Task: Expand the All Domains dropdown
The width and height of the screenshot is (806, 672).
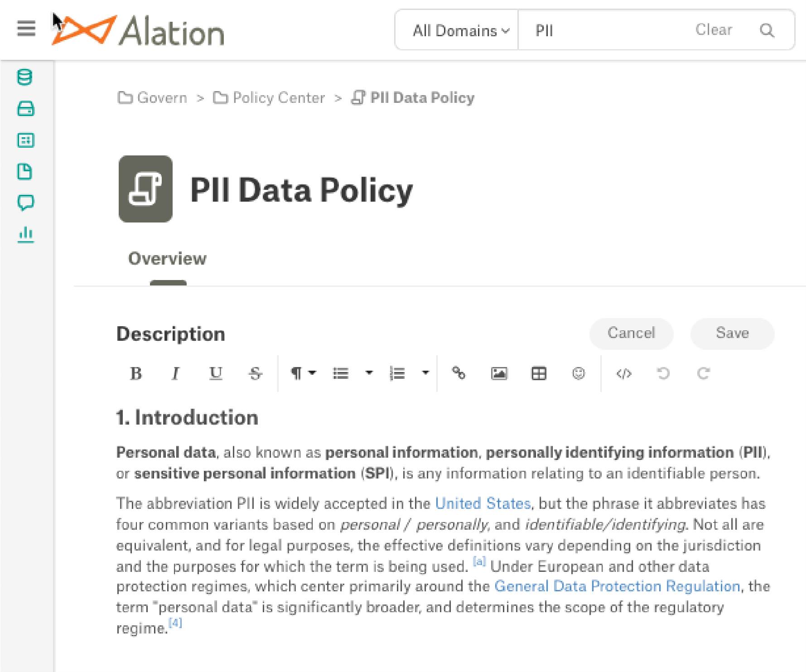Action: 460,30
